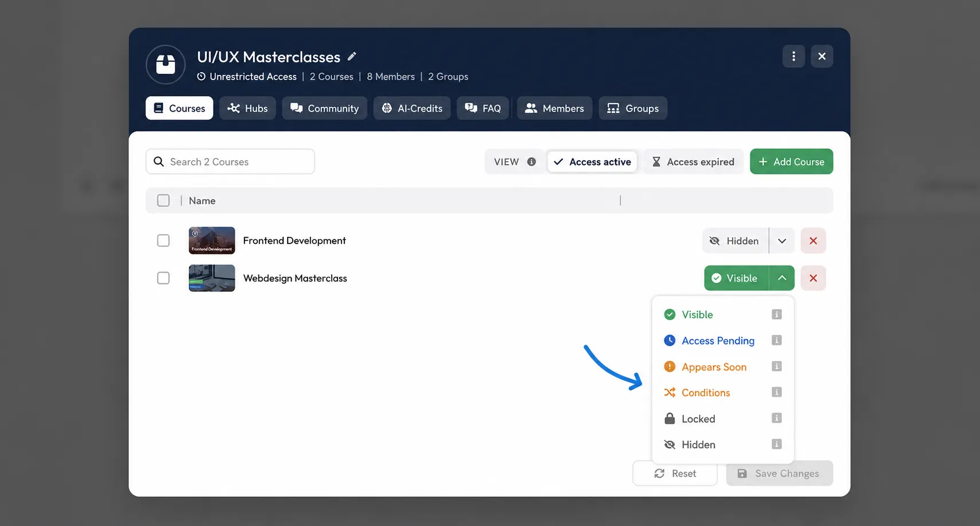Remove Frontend Development with red X
The height and width of the screenshot is (526, 980).
[x=813, y=241]
